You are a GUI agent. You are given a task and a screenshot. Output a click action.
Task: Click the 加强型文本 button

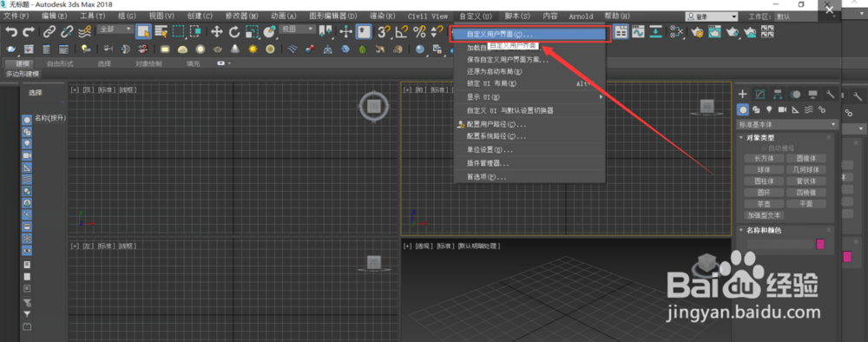[x=764, y=215]
